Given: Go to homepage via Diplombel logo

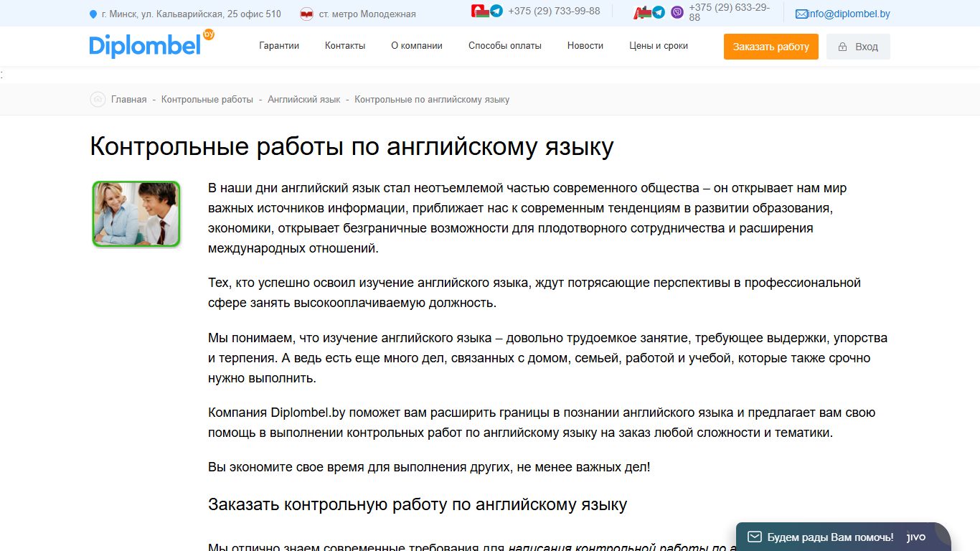Looking at the screenshot, I should click(x=152, y=44).
